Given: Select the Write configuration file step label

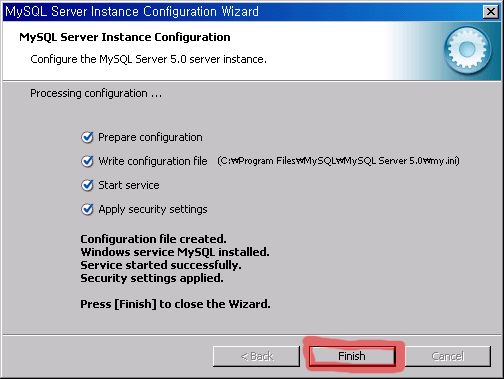Looking at the screenshot, I should point(153,161).
